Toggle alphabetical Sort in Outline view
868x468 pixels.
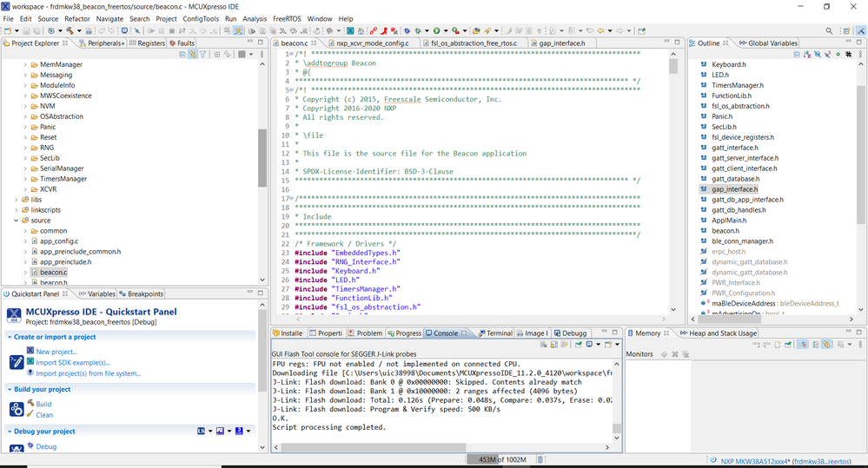click(807, 54)
